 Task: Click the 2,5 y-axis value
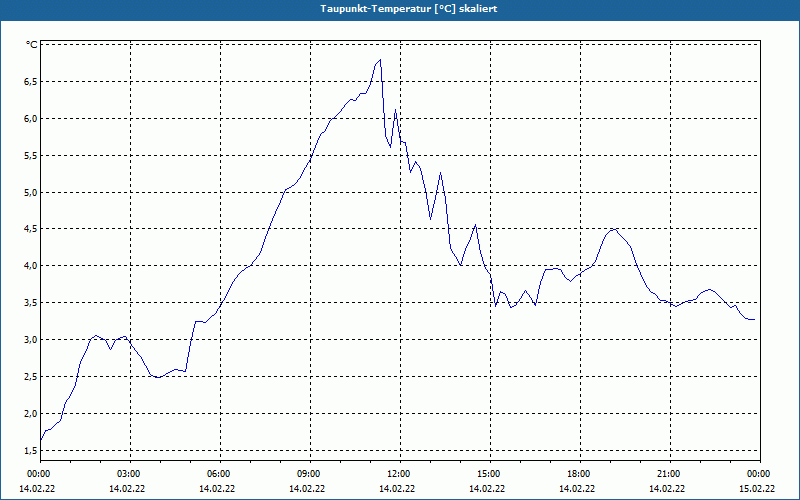[31, 377]
